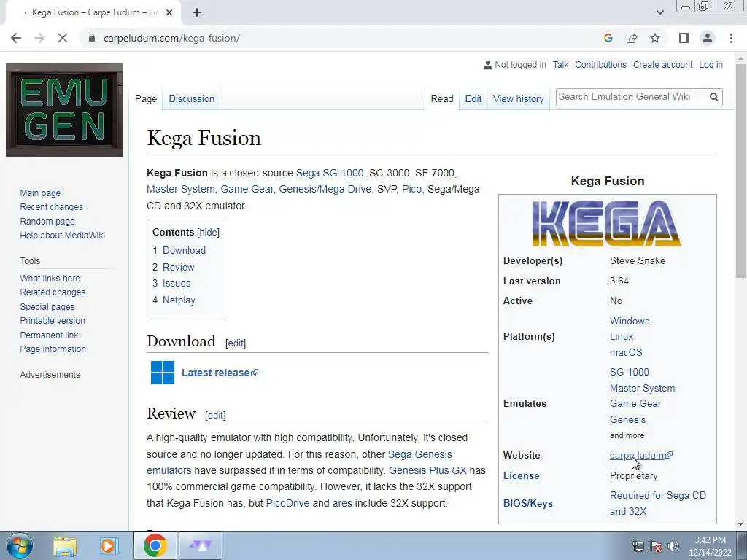This screenshot has width=747, height=560.
Task: Open Random page in sidebar
Action: click(x=47, y=222)
